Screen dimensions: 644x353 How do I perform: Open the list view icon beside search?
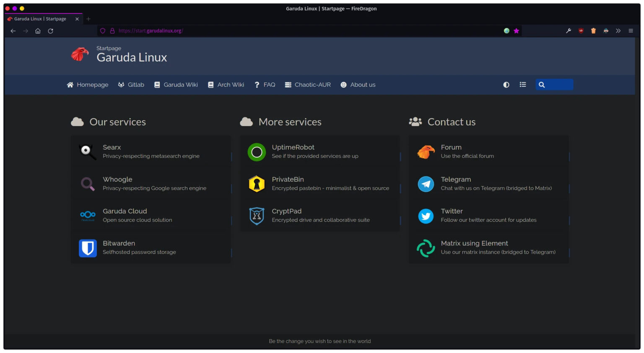[523, 85]
